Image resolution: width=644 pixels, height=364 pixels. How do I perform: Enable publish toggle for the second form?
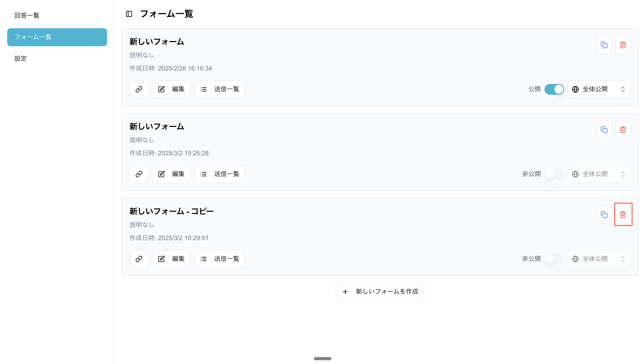point(554,174)
